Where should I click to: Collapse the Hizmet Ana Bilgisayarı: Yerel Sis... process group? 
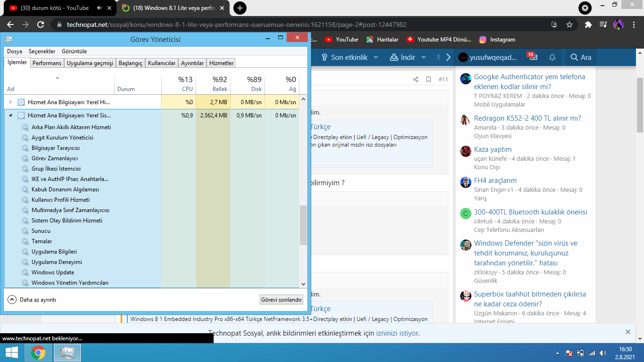(x=11, y=115)
